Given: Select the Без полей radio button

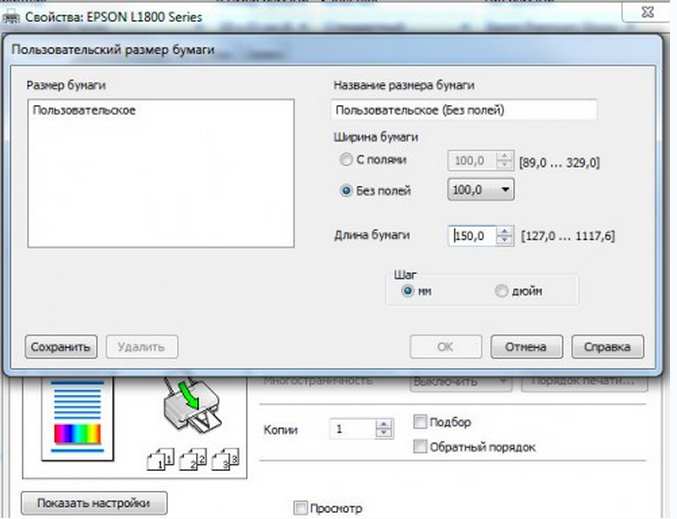Looking at the screenshot, I should click(346, 190).
